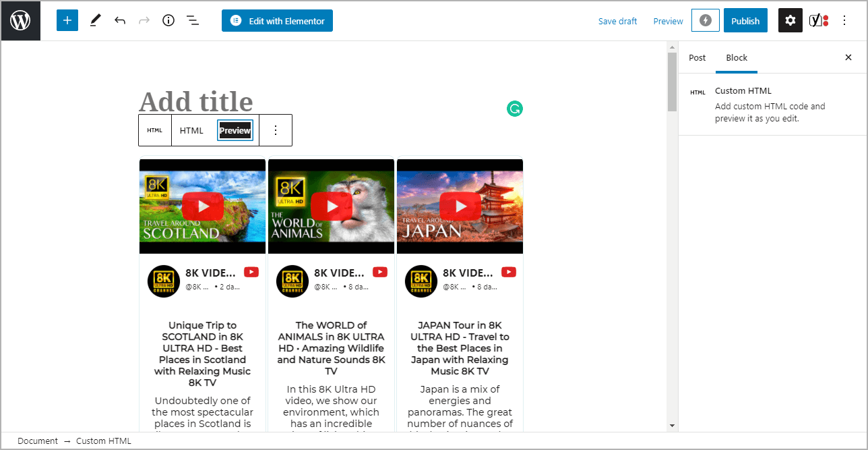Click YouTube icon on Animals card

tap(380, 272)
